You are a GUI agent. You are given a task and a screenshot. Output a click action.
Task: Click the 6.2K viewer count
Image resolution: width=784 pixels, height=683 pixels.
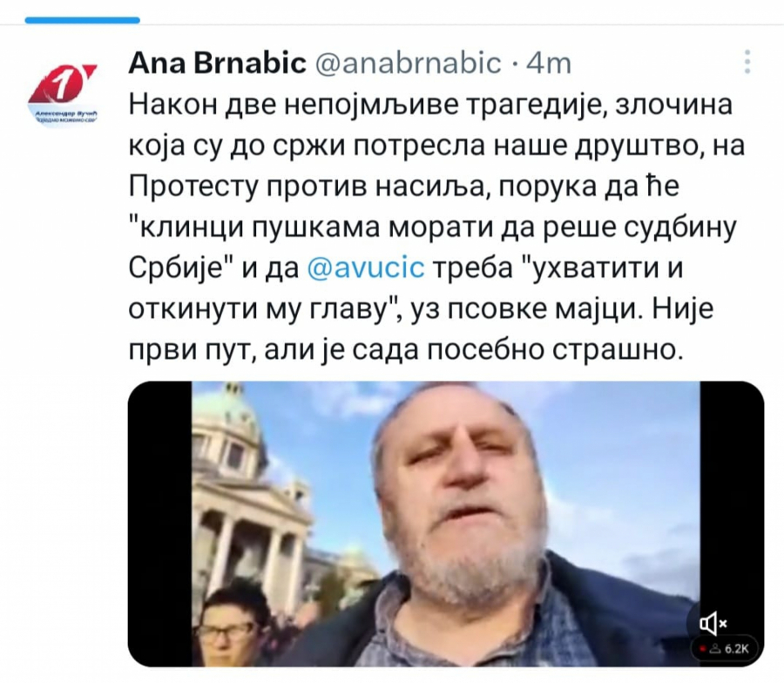click(x=736, y=648)
